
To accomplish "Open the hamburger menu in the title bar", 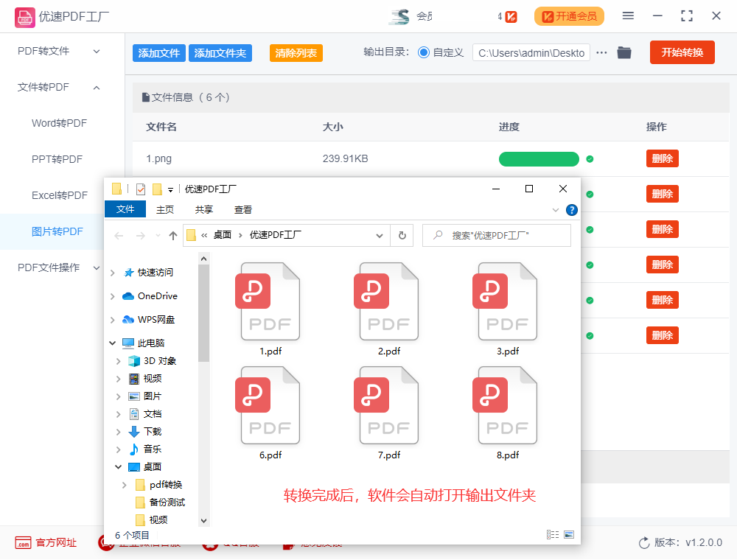I will pyautogui.click(x=629, y=15).
